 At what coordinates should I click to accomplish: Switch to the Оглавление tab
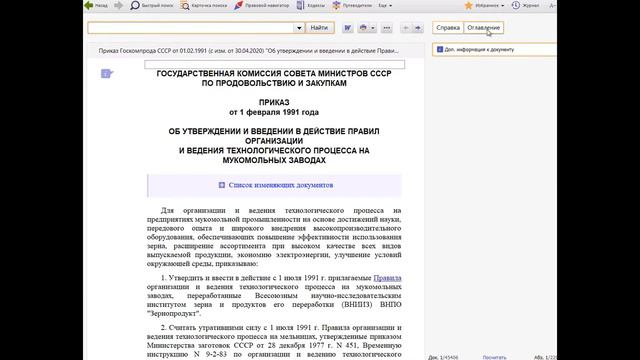pyautogui.click(x=484, y=28)
